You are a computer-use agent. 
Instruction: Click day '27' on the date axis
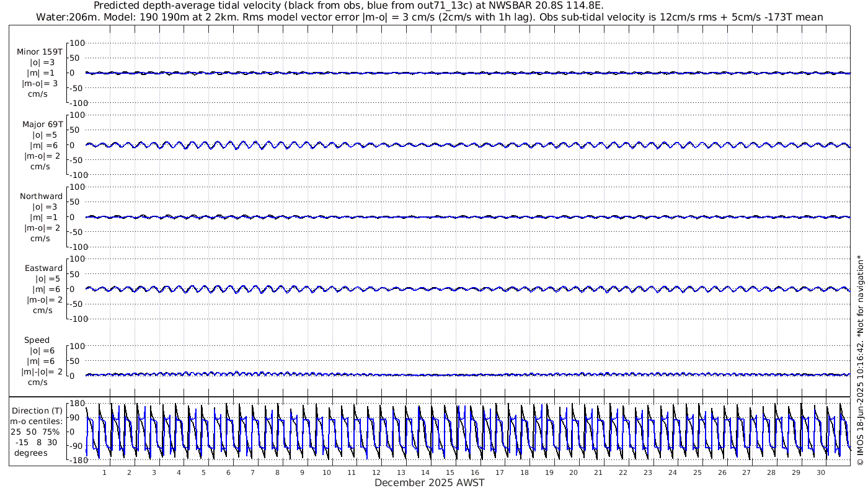pyautogui.click(x=746, y=472)
